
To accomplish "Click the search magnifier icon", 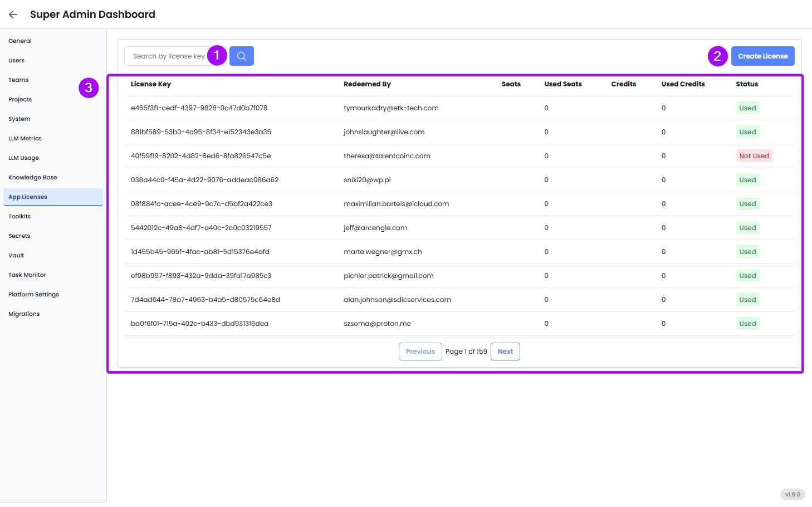I will (241, 56).
